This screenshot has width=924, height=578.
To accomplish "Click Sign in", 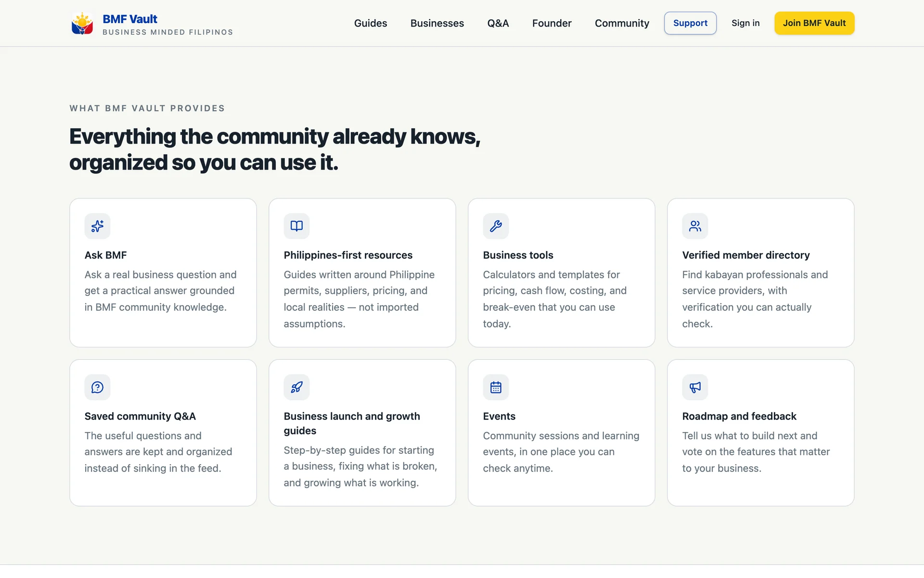I will pyautogui.click(x=745, y=23).
